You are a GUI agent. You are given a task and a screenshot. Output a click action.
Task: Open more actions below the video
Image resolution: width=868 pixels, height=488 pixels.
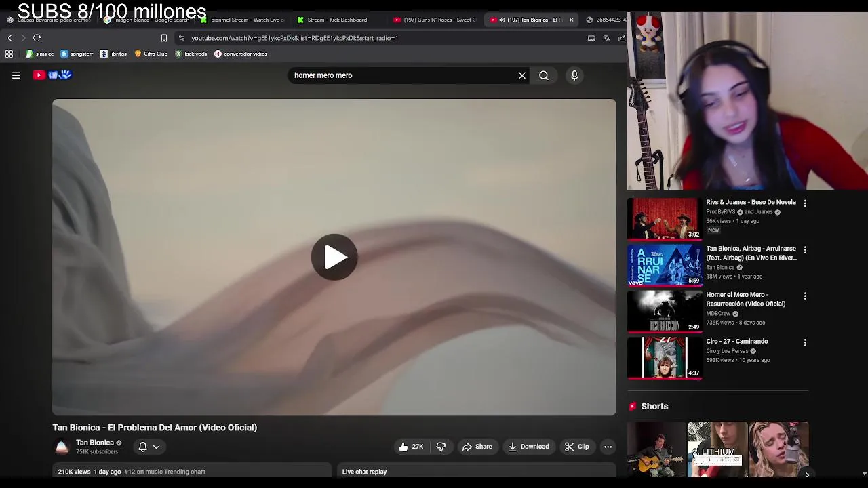coord(608,447)
